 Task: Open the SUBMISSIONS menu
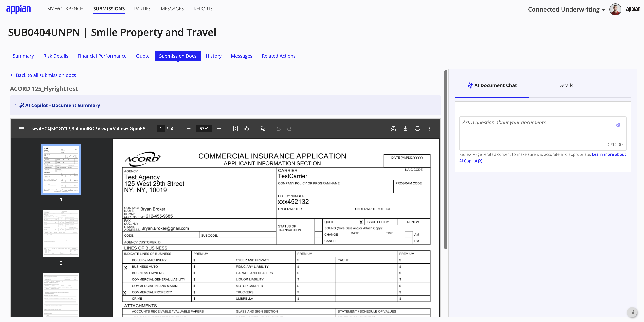[x=109, y=9]
